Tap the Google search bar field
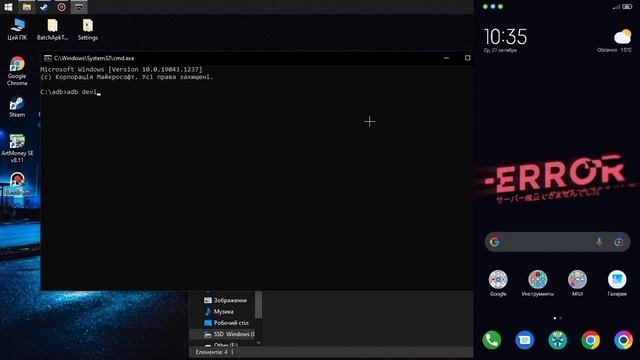The height and width of the screenshot is (360, 640). coord(557,242)
